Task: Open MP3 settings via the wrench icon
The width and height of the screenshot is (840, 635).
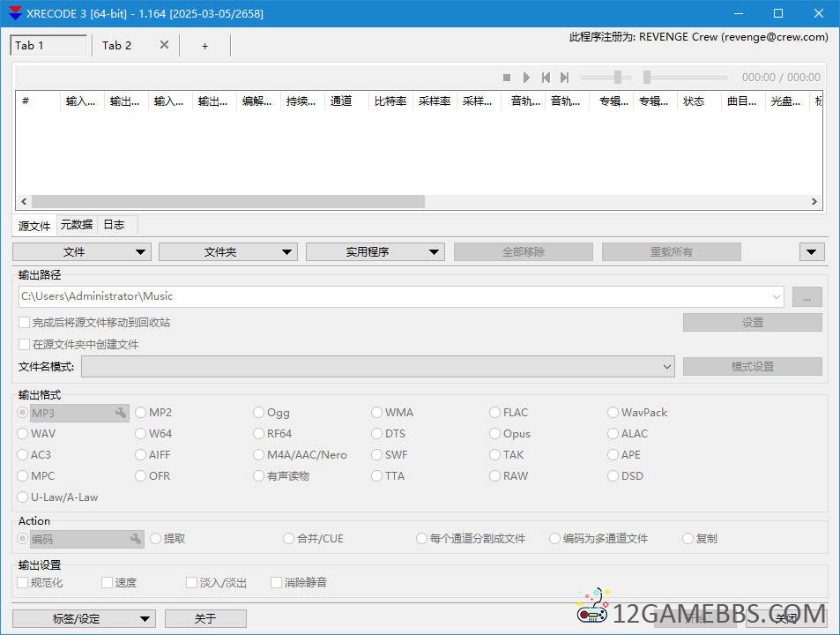Action: coord(121,413)
